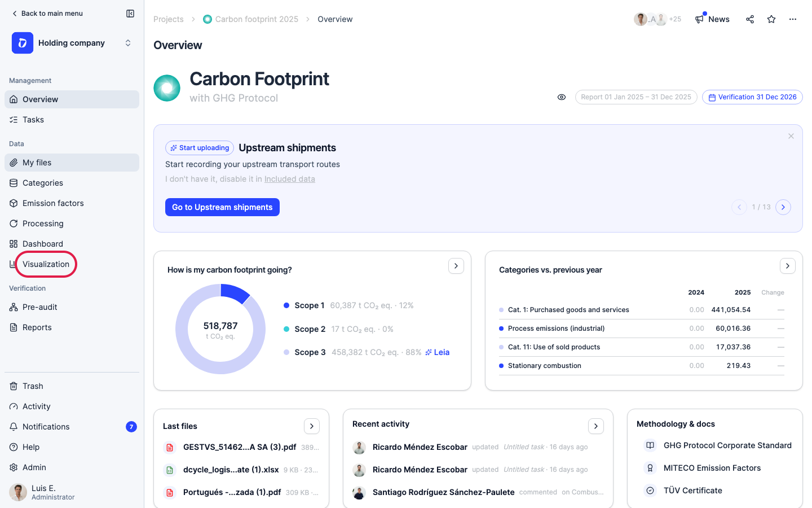Viewport: 812px width, 508px height.
Task: Open the three-dots more options menu
Action: click(793, 19)
